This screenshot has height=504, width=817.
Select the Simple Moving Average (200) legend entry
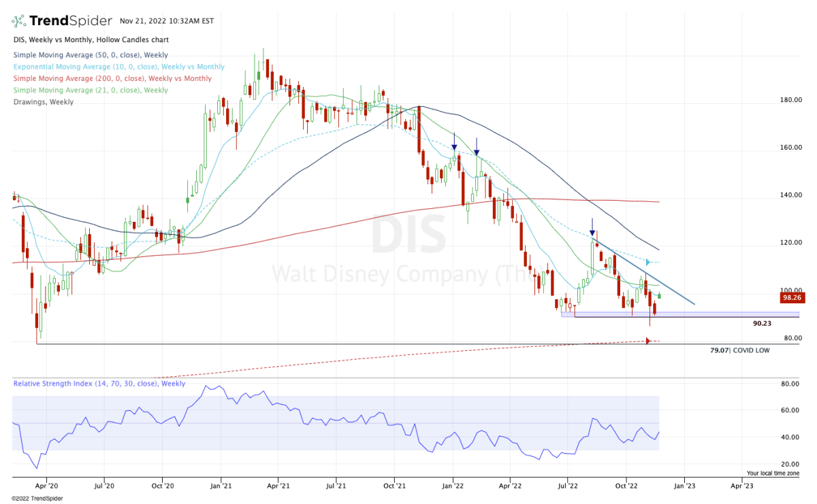[112, 79]
